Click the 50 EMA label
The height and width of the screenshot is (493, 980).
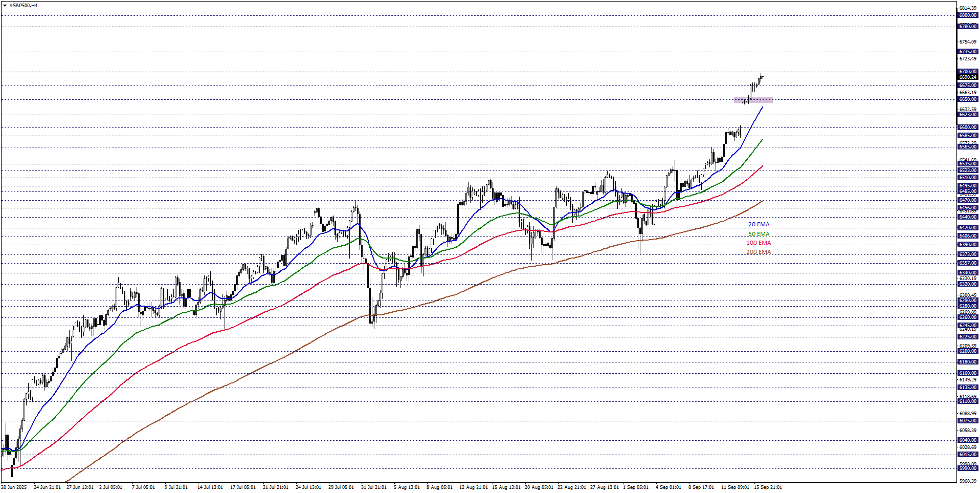click(x=759, y=234)
